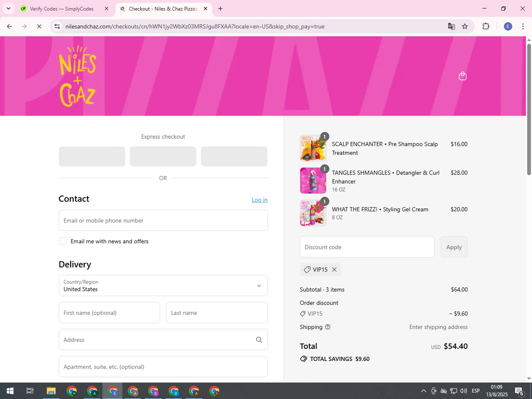The width and height of the screenshot is (532, 399).
Task: Go back with the browser back arrow
Action: tap(10, 26)
